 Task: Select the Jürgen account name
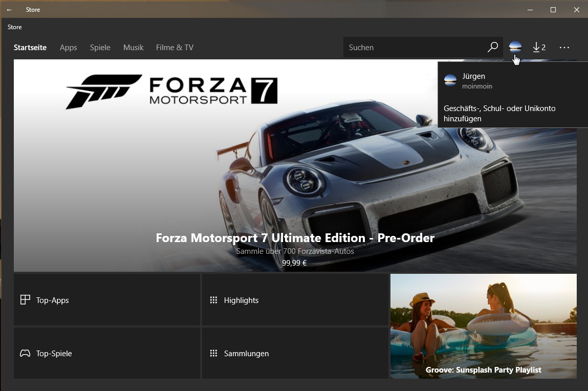click(x=474, y=76)
